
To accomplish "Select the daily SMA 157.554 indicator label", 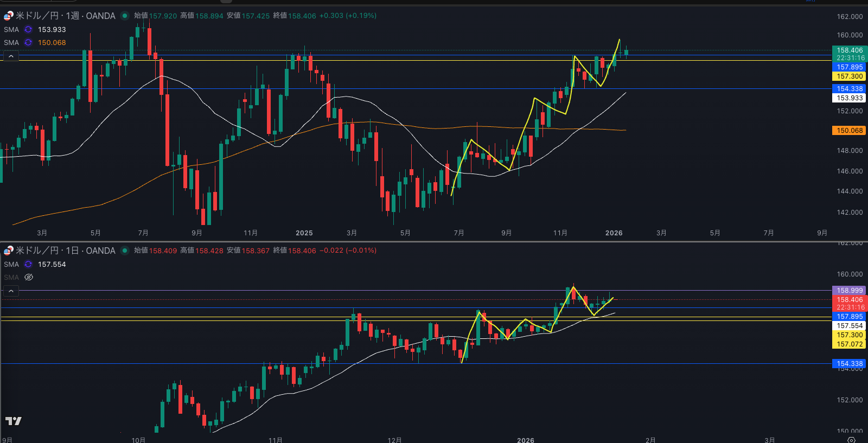I will tap(11, 265).
